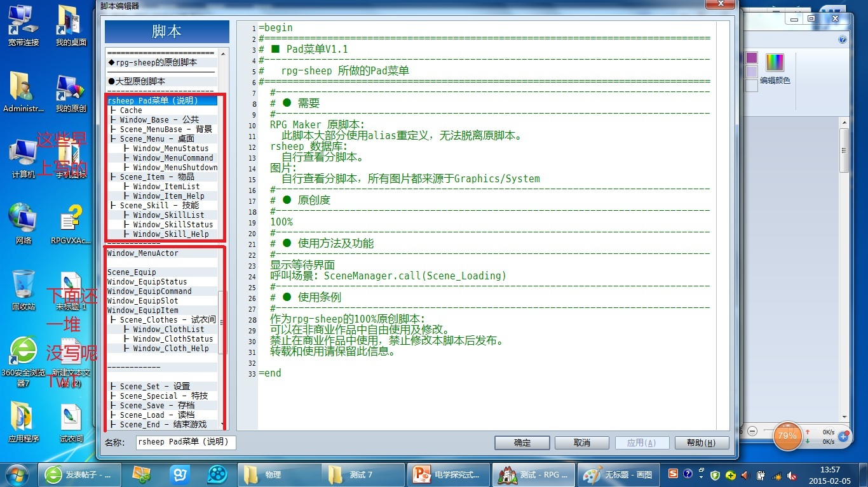Select Scene_Equip script entry
This screenshot has height=487, width=868.
(162, 272)
